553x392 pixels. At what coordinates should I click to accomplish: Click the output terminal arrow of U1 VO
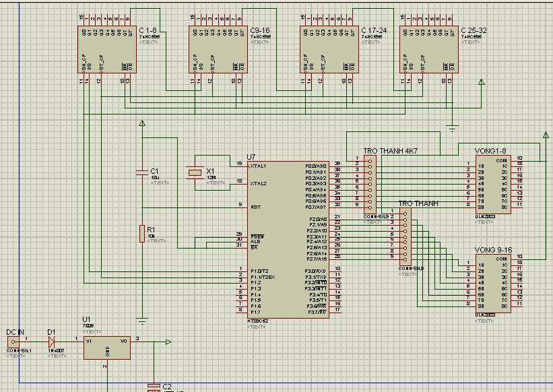168,341
